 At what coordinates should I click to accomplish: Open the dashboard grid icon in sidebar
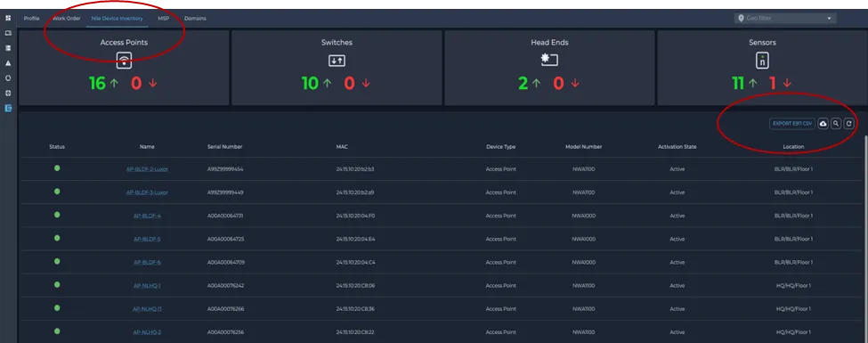point(8,19)
